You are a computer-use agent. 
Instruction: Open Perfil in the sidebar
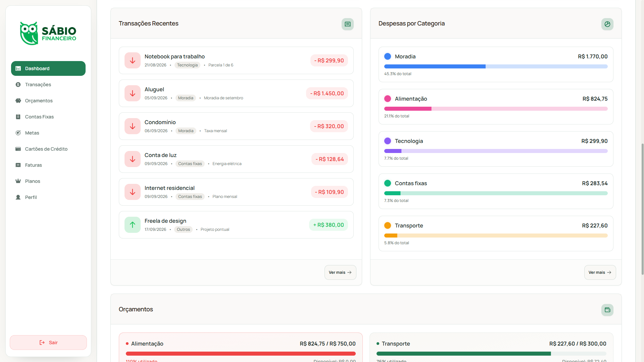point(48,197)
